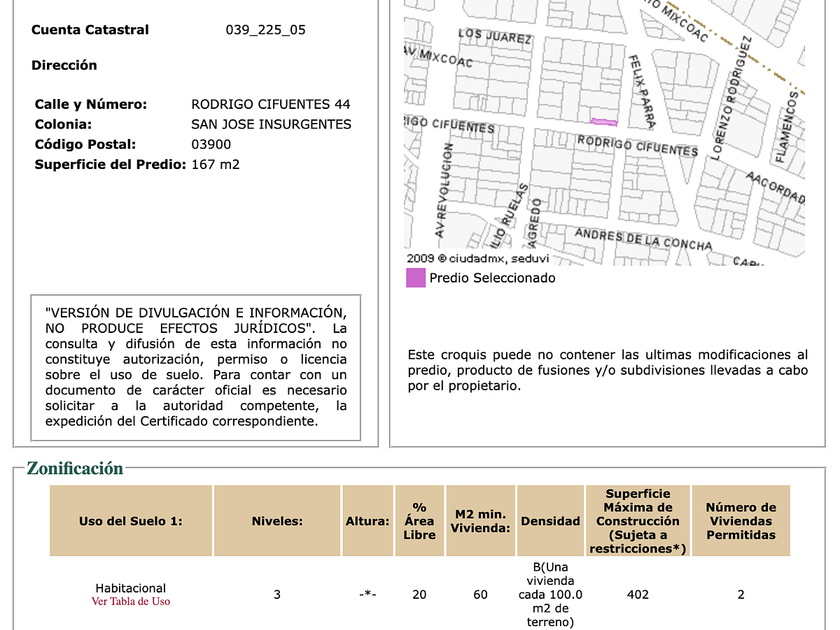Click the Zonificación section title
840x630 pixels.
pyautogui.click(x=75, y=468)
